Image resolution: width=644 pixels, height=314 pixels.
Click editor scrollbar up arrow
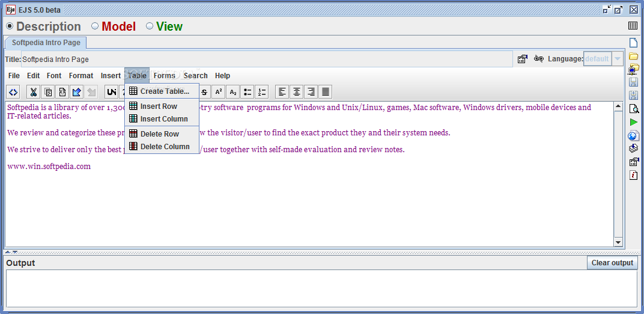[x=618, y=106]
